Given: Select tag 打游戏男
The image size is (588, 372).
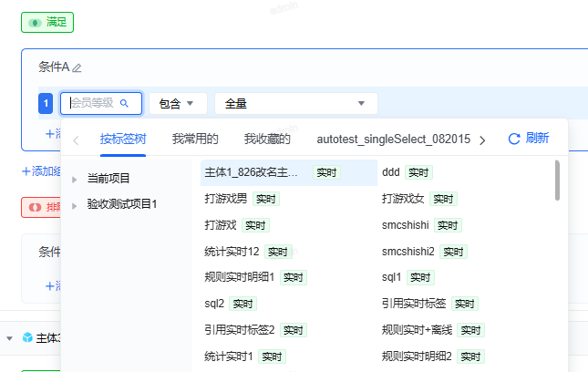Looking at the screenshot, I should point(226,199).
